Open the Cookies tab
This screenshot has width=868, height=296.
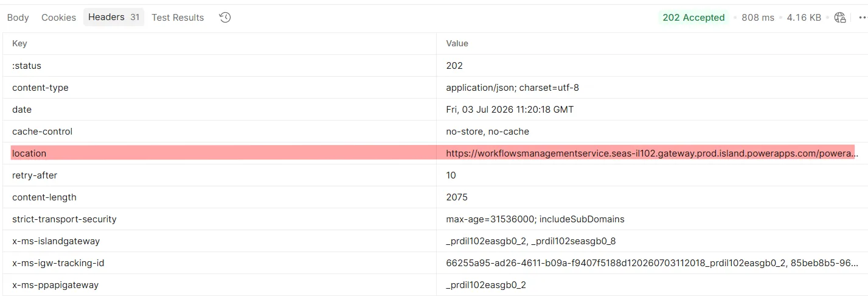[58, 18]
